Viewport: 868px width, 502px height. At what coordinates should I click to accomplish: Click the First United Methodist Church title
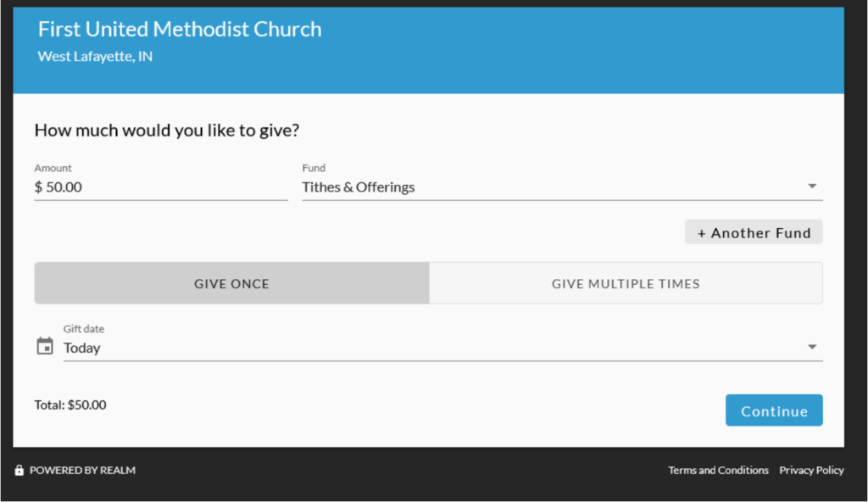coord(180,30)
